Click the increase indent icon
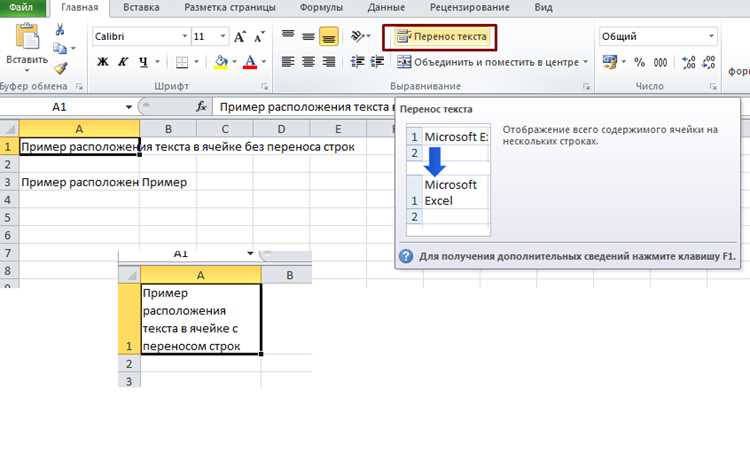The height and width of the screenshot is (468, 750). coord(377,62)
